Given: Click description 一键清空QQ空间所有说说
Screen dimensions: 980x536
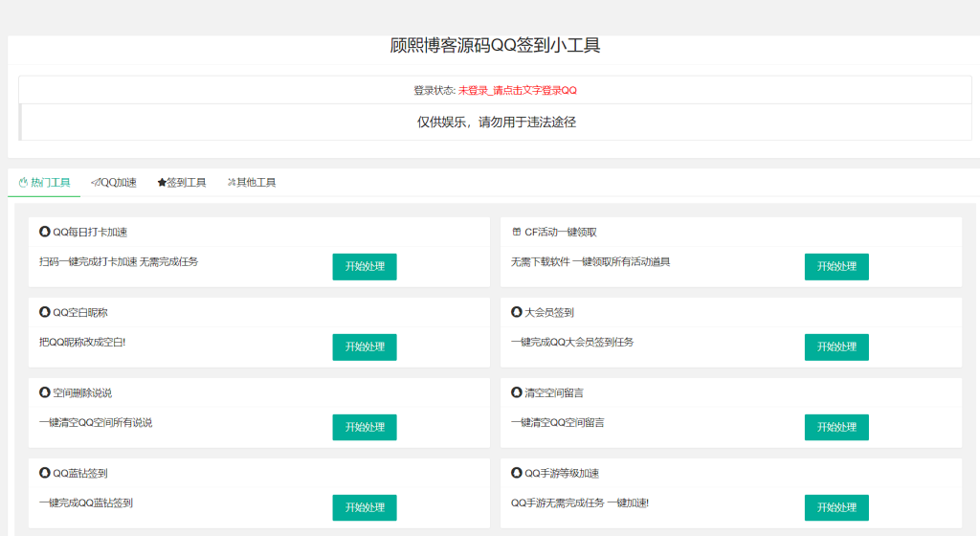Looking at the screenshot, I should coord(96,423).
